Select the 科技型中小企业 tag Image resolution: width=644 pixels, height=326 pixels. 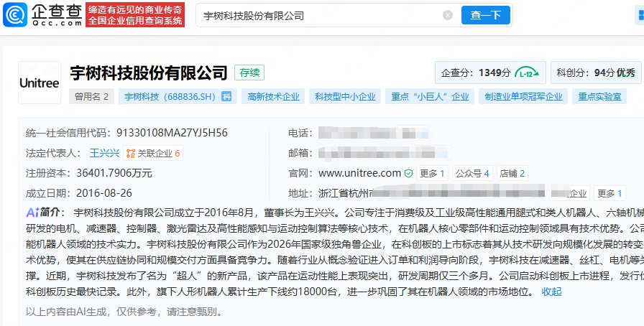tap(345, 96)
